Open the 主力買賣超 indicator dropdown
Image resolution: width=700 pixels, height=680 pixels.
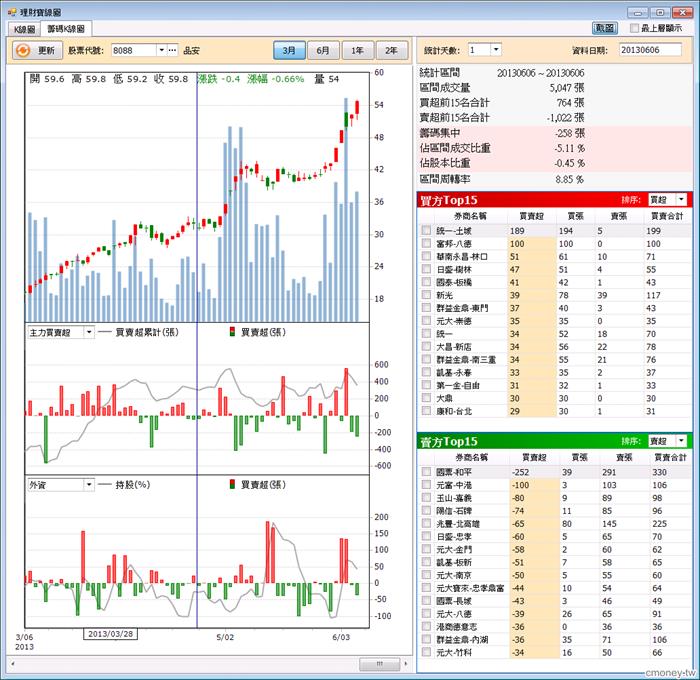click(89, 332)
